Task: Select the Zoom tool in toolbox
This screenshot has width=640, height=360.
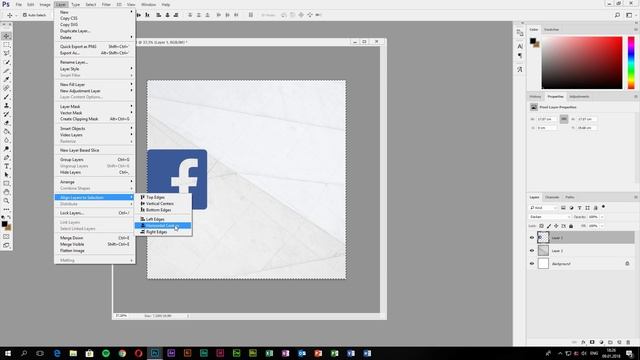Action: tap(7, 201)
